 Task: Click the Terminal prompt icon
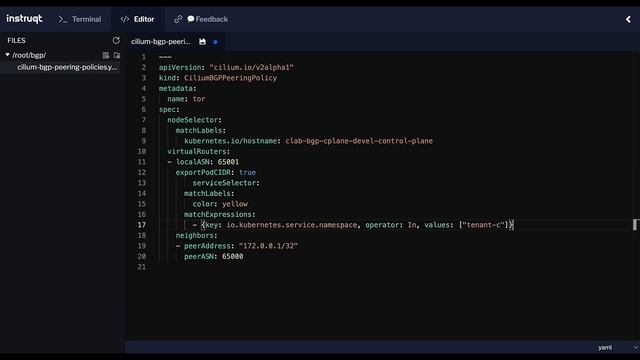click(62, 19)
